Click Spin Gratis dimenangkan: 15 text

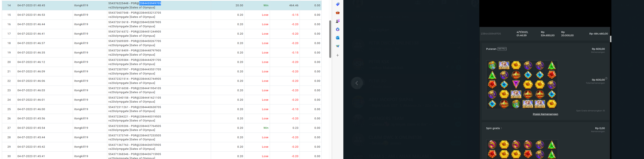(x=590, y=111)
